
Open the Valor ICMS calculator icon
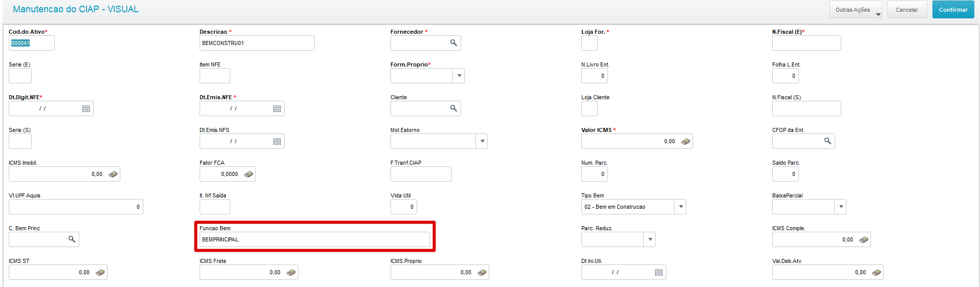click(686, 141)
